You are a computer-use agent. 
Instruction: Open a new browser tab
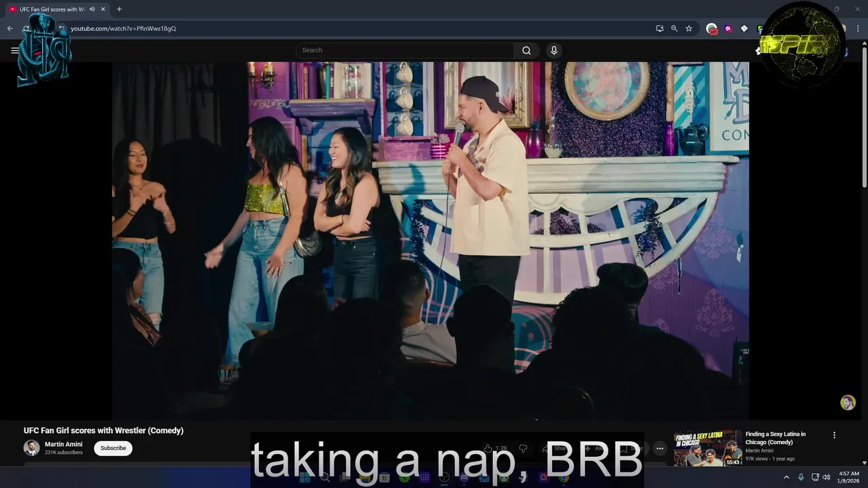click(x=119, y=9)
